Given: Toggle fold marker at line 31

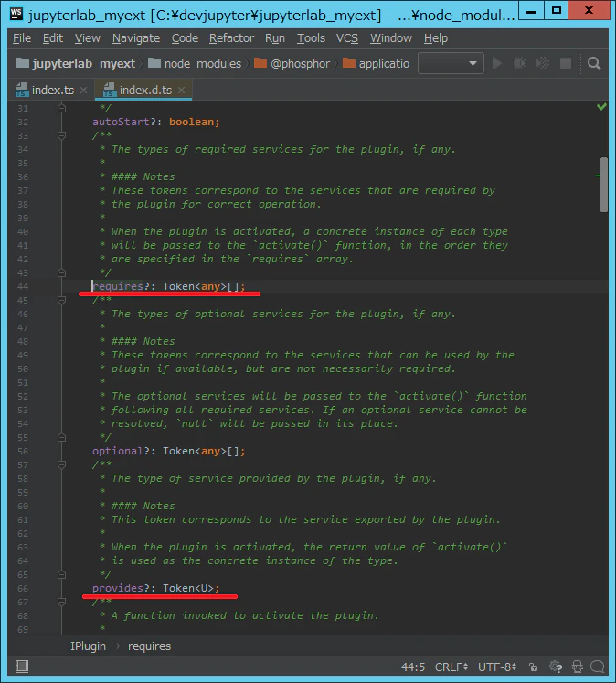Looking at the screenshot, I should pos(62,108).
